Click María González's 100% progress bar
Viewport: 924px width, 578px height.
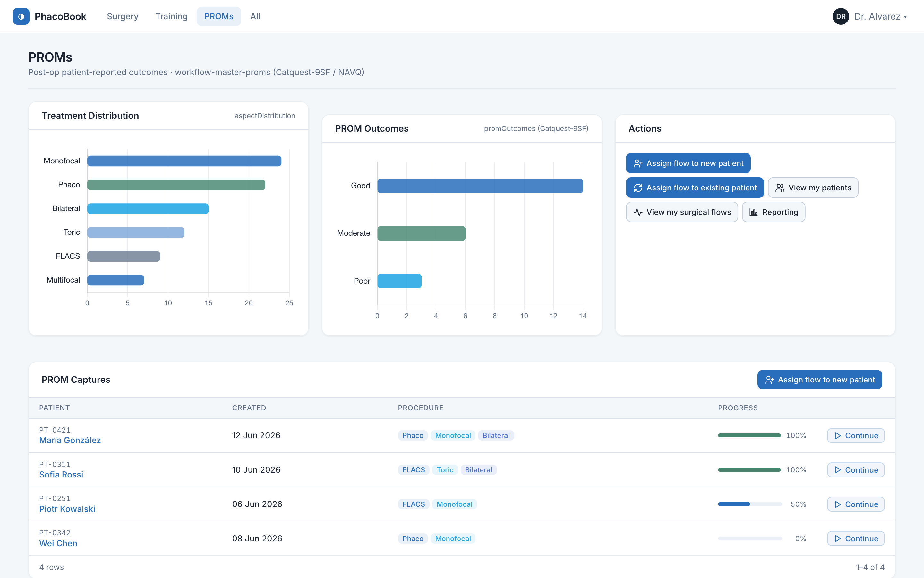[x=749, y=435]
